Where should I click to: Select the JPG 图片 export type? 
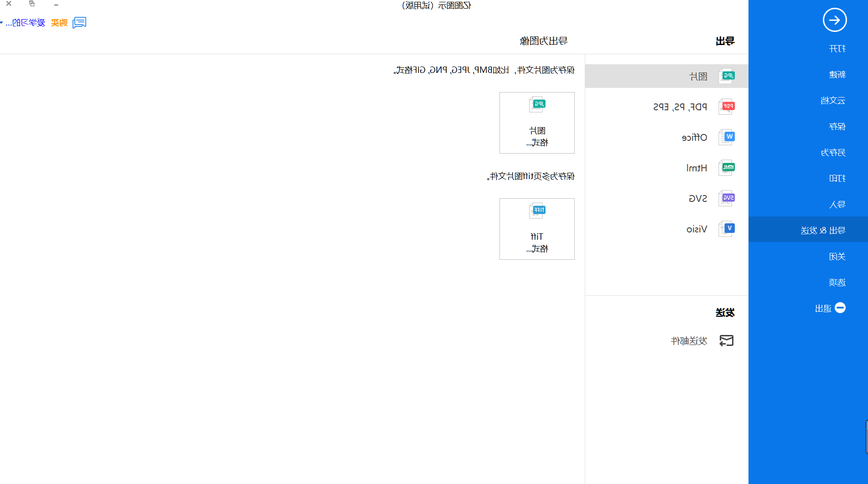pos(667,76)
